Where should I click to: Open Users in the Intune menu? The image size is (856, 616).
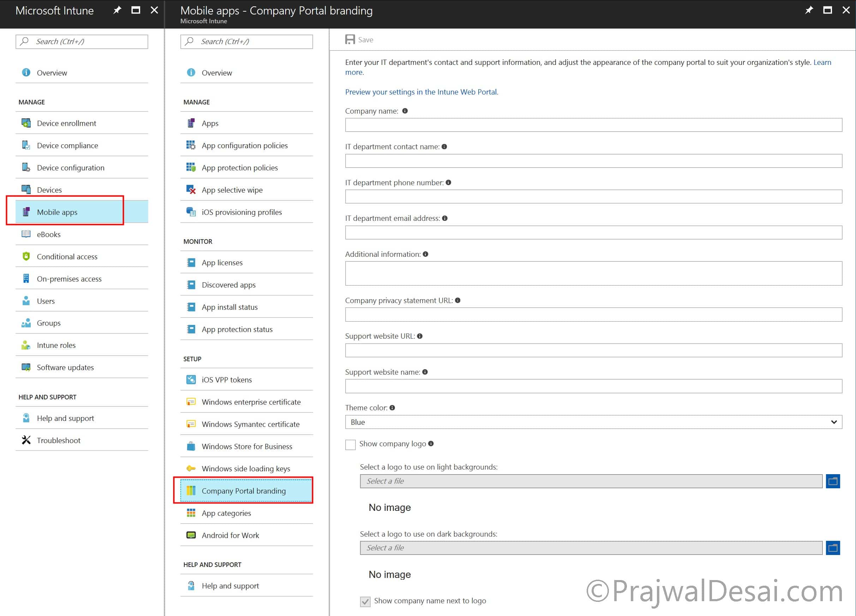pyautogui.click(x=82, y=301)
